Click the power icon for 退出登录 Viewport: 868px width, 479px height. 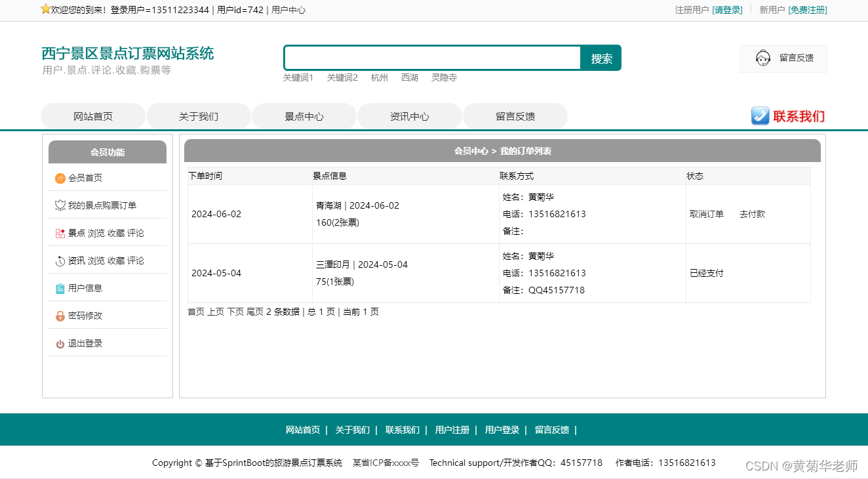[60, 344]
